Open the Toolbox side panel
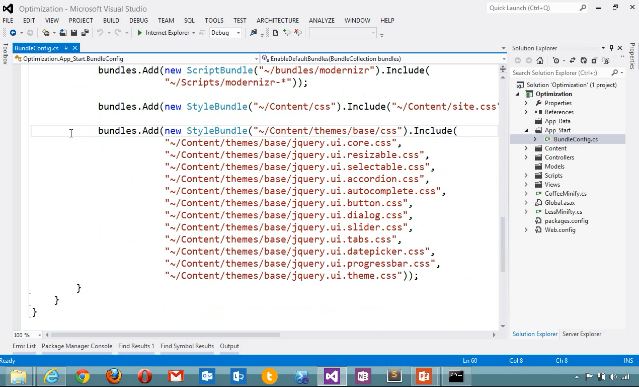 point(5,53)
